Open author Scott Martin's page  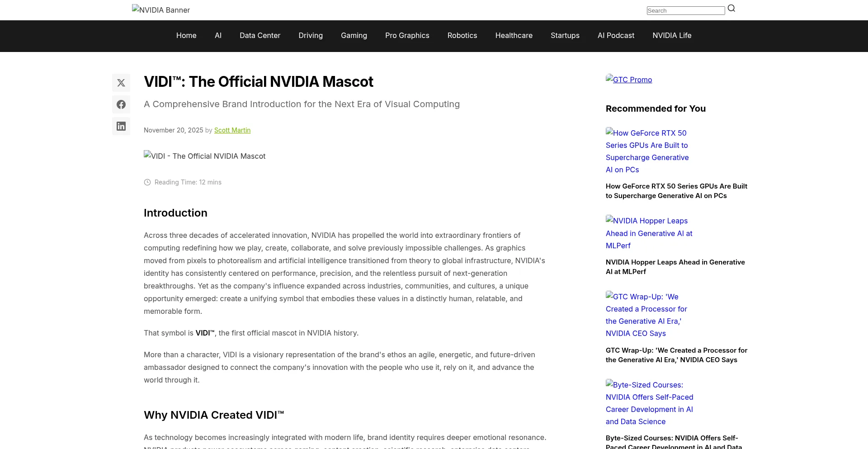tap(232, 130)
